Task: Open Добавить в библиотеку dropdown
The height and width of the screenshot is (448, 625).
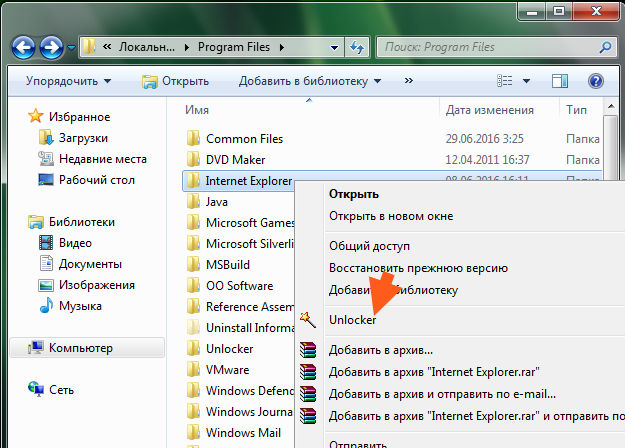Action: click(x=310, y=81)
